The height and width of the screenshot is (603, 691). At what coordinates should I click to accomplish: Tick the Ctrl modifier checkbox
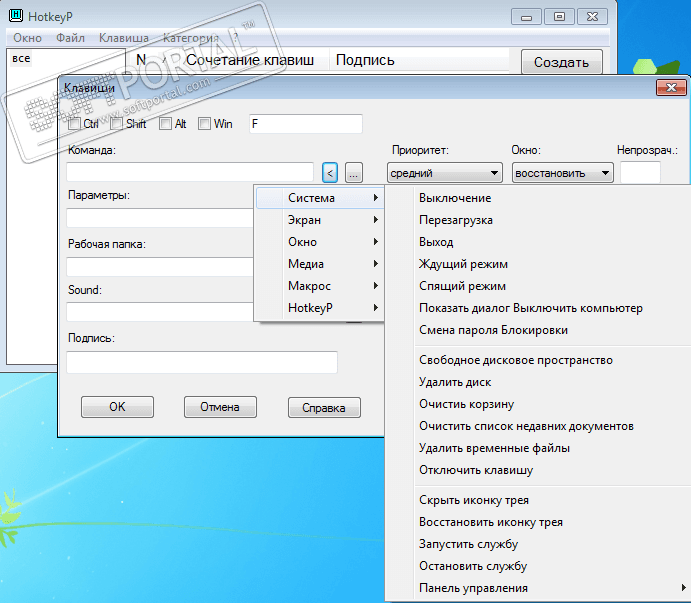click(x=74, y=124)
